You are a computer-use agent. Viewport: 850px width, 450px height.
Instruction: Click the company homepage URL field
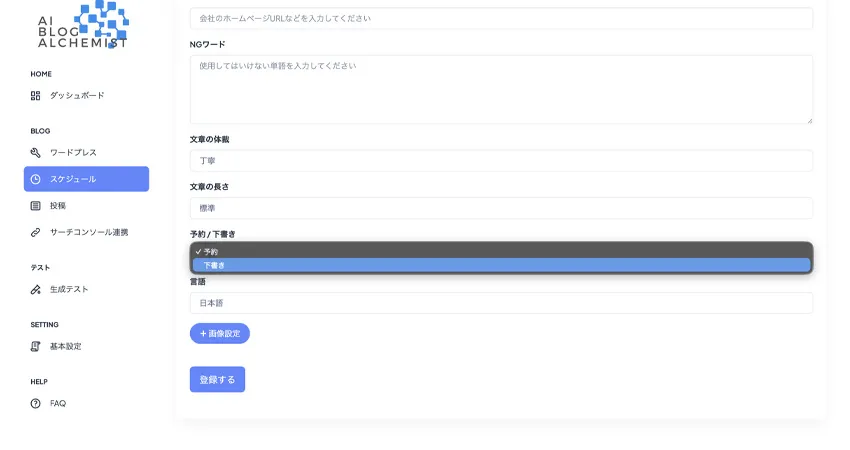click(500, 19)
